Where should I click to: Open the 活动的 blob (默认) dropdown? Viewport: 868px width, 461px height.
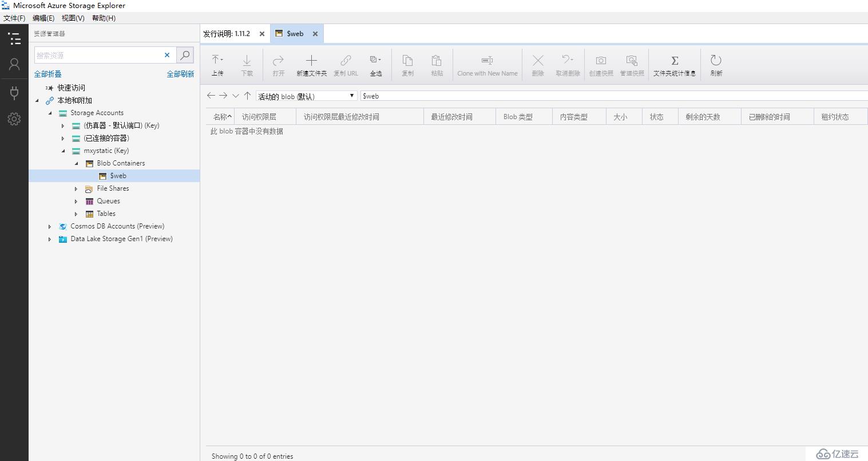click(306, 96)
